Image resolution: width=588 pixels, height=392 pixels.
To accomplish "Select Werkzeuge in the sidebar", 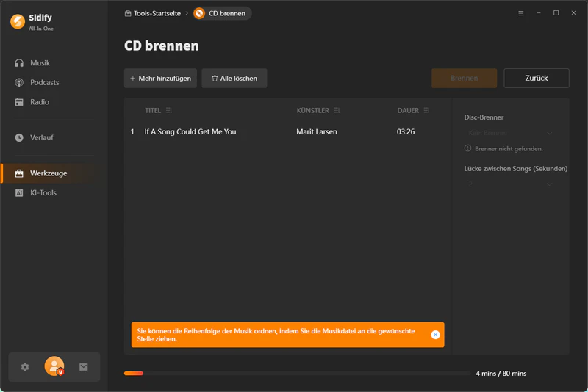I will pos(49,173).
